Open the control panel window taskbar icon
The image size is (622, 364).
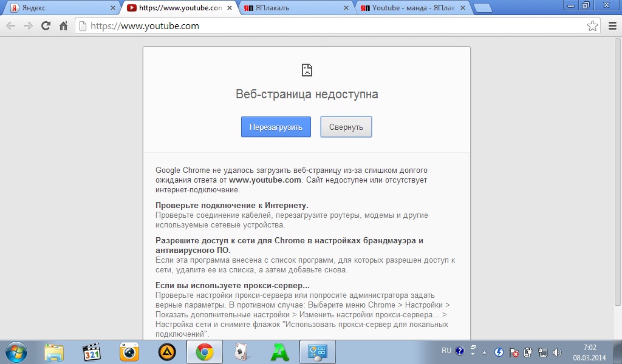317,352
